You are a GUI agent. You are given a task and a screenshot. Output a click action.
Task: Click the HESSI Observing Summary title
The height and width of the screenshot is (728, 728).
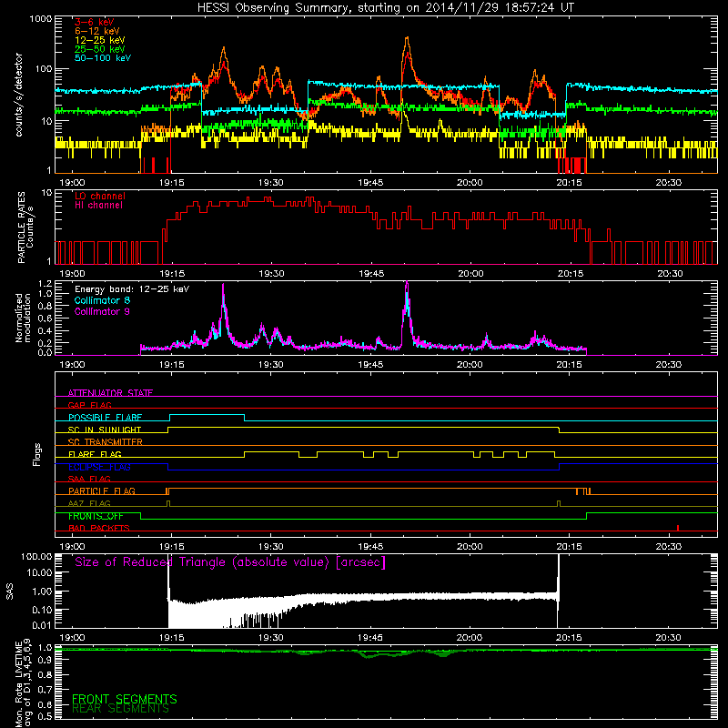point(385,7)
